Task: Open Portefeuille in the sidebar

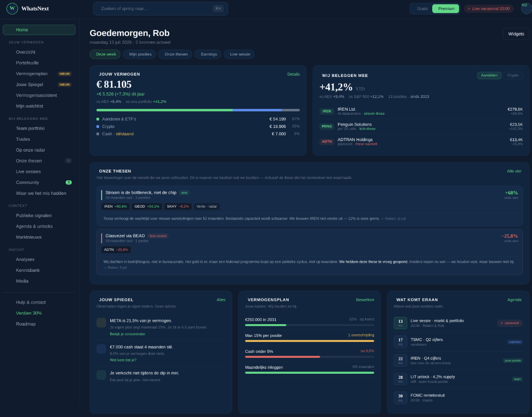Action: 39,63
